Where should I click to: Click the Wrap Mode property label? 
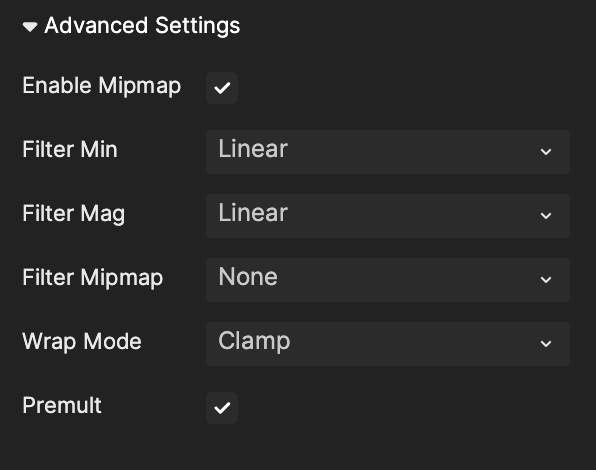click(82, 342)
